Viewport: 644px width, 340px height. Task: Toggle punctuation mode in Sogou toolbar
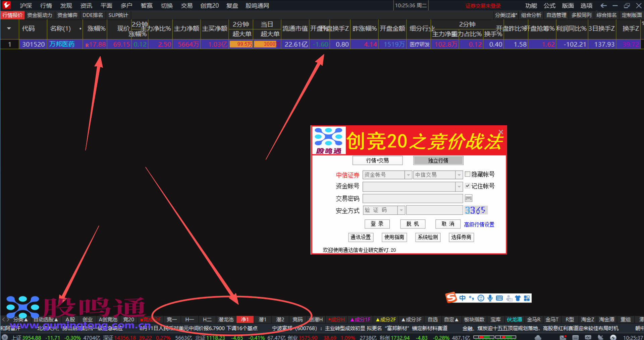pyautogui.click(x=472, y=298)
